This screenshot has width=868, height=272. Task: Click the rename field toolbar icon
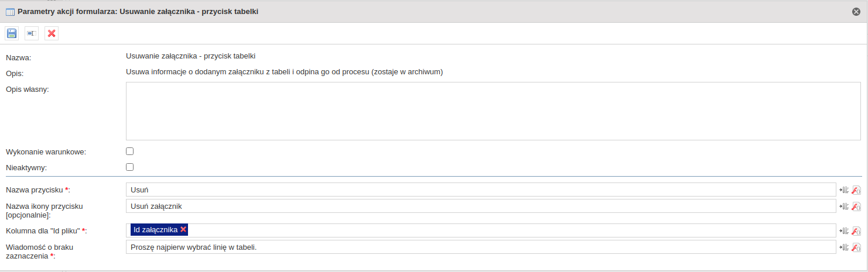(x=32, y=33)
